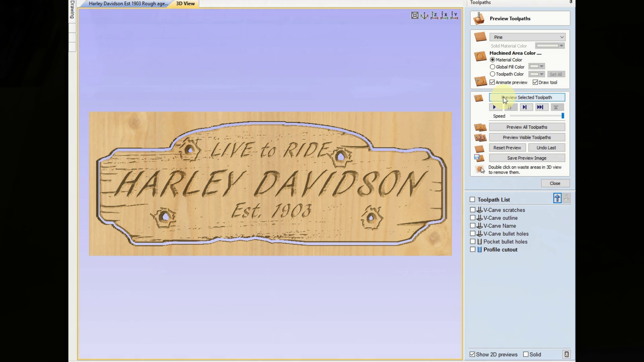Open the Pine material dropdown
The height and width of the screenshot is (362, 644).
click(527, 37)
